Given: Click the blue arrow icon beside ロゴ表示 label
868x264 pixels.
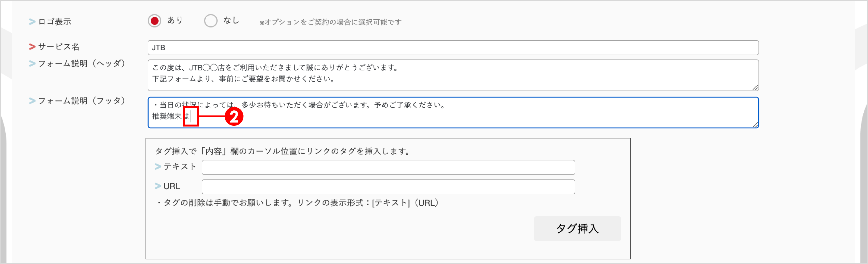Looking at the screenshot, I should point(32,22).
